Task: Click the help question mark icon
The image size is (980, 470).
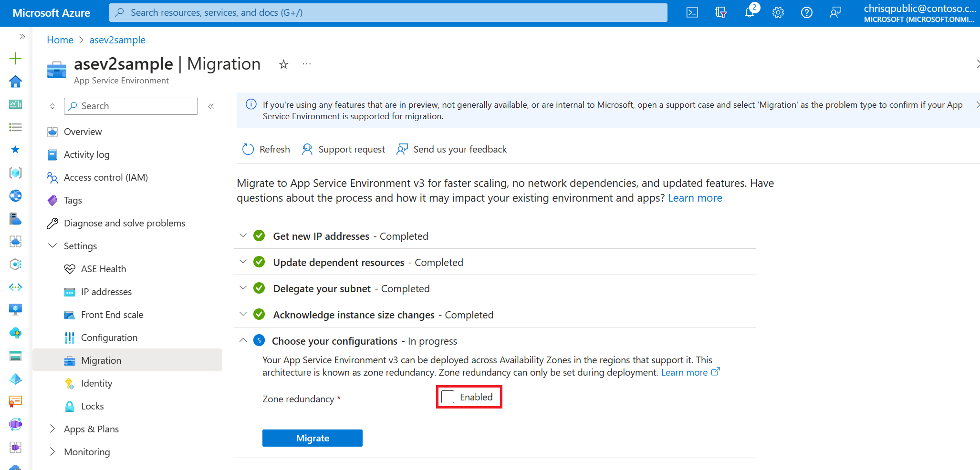Action: click(x=806, y=13)
